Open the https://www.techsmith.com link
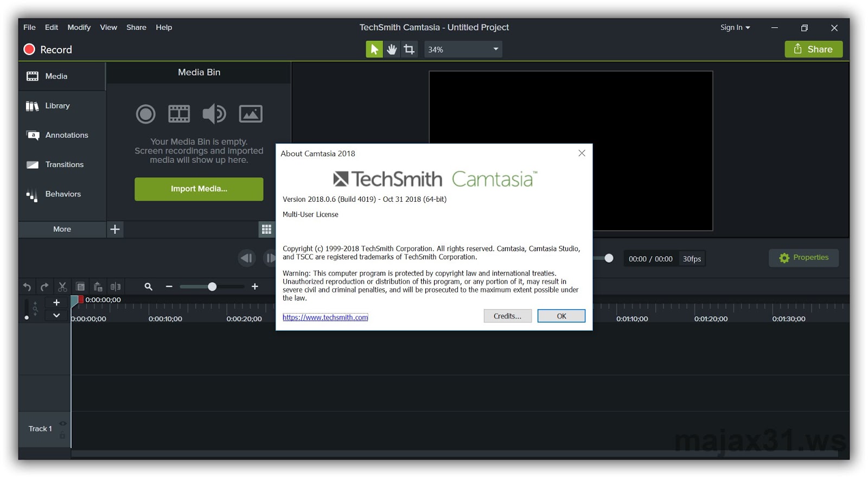The height and width of the screenshot is (478, 868). pos(325,317)
